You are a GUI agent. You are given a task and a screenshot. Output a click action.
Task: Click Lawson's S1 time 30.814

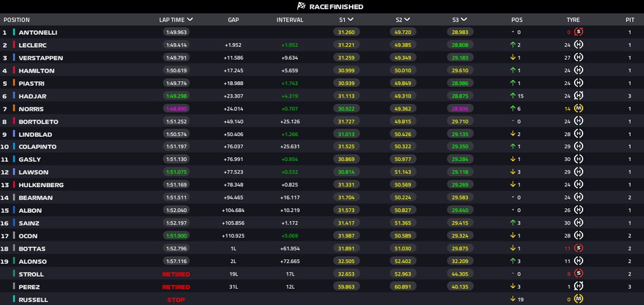pos(346,172)
